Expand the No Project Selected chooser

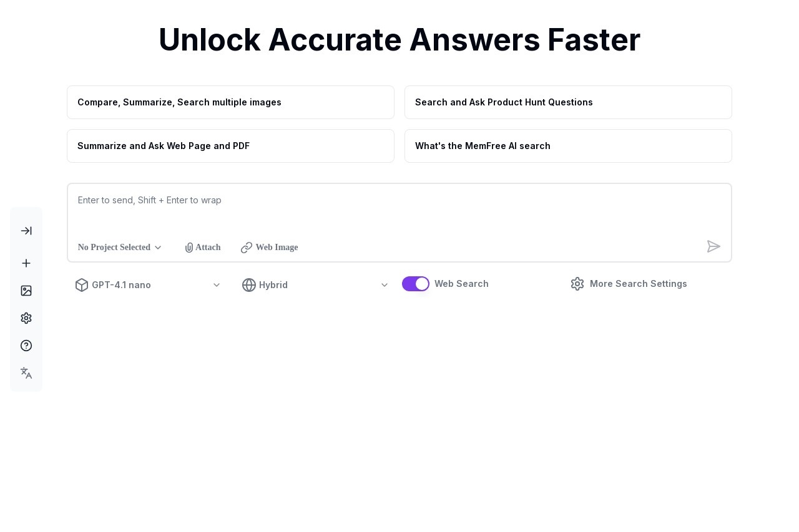[x=120, y=248]
